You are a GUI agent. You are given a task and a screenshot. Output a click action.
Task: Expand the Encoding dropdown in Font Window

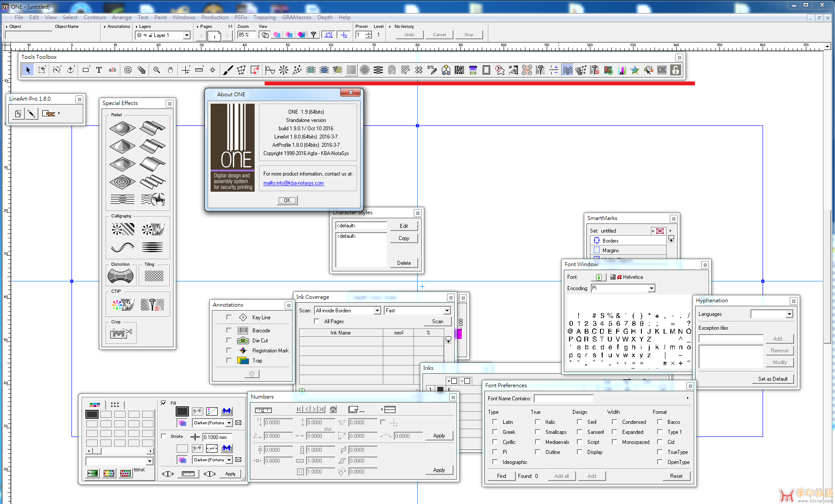[651, 288]
